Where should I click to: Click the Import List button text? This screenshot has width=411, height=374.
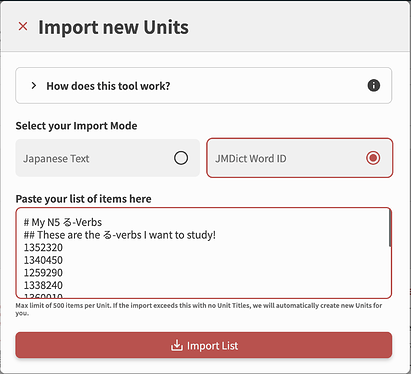[213, 346]
